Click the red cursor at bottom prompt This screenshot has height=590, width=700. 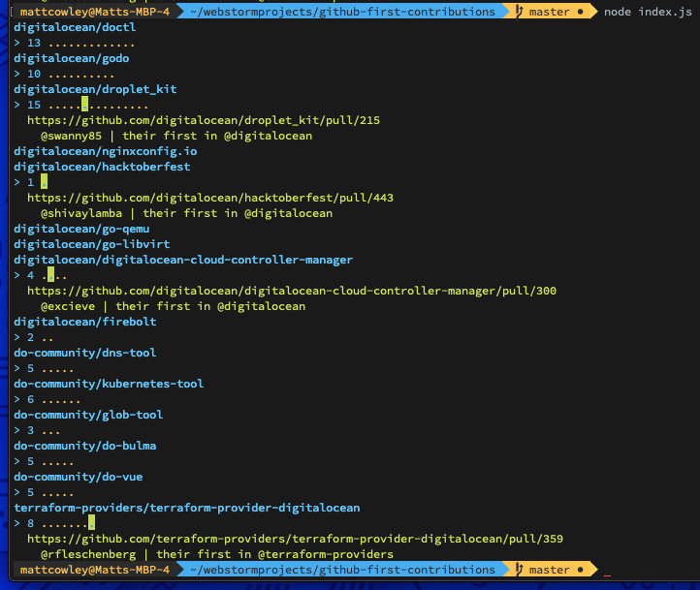(607, 575)
